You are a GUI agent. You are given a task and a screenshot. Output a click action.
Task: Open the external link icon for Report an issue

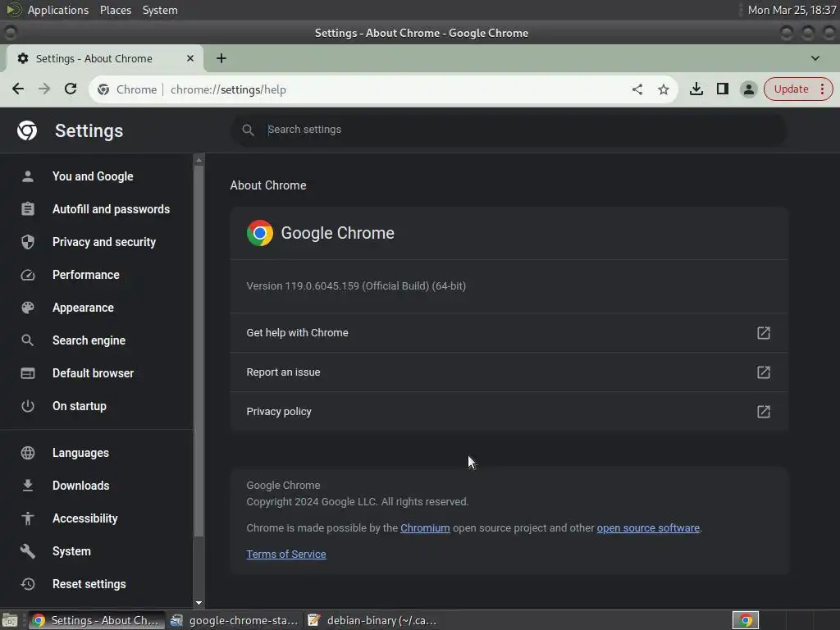(x=764, y=372)
